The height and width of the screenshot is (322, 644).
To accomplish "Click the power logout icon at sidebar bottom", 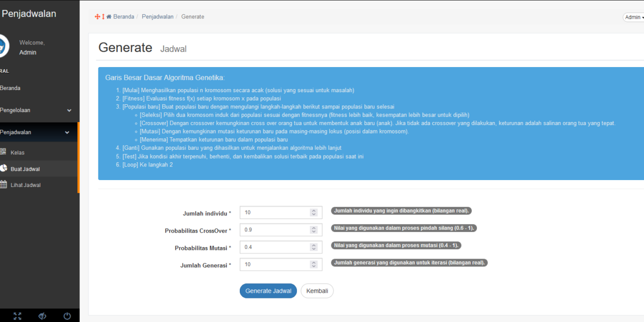I will tap(66, 316).
